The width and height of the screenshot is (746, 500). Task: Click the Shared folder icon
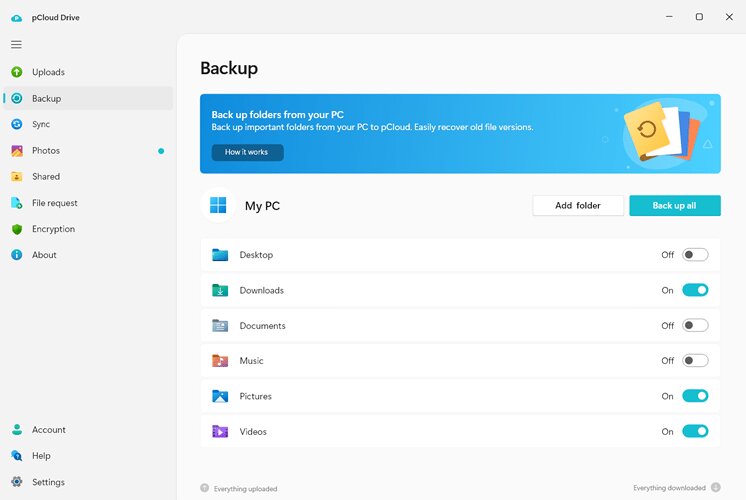click(x=17, y=177)
